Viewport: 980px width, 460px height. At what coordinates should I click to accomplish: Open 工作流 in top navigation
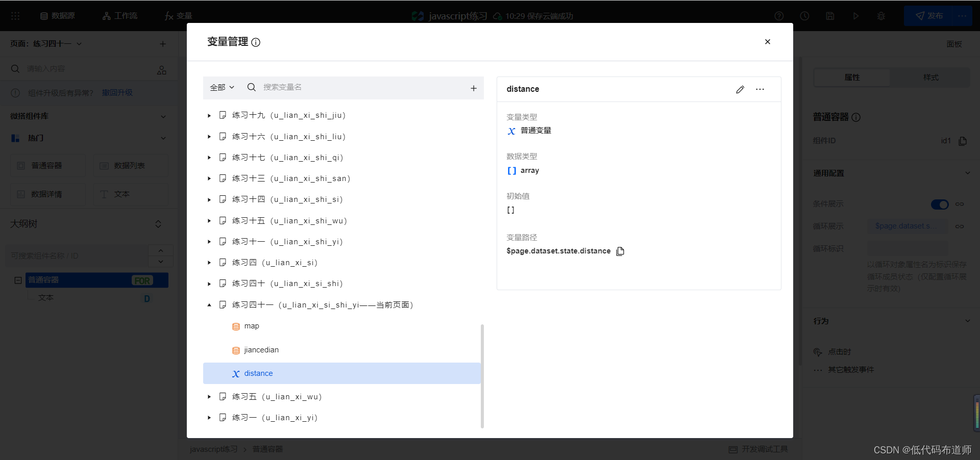tap(120, 16)
